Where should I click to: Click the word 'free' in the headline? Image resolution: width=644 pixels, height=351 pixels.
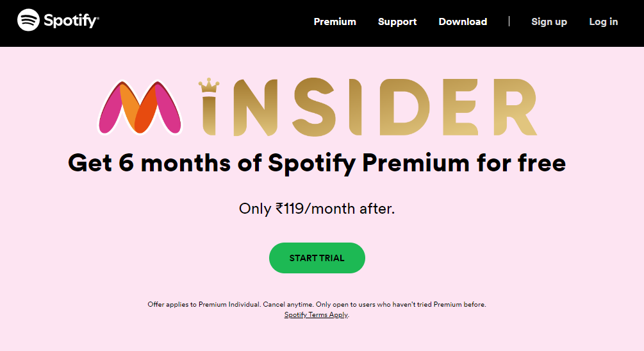(541, 162)
